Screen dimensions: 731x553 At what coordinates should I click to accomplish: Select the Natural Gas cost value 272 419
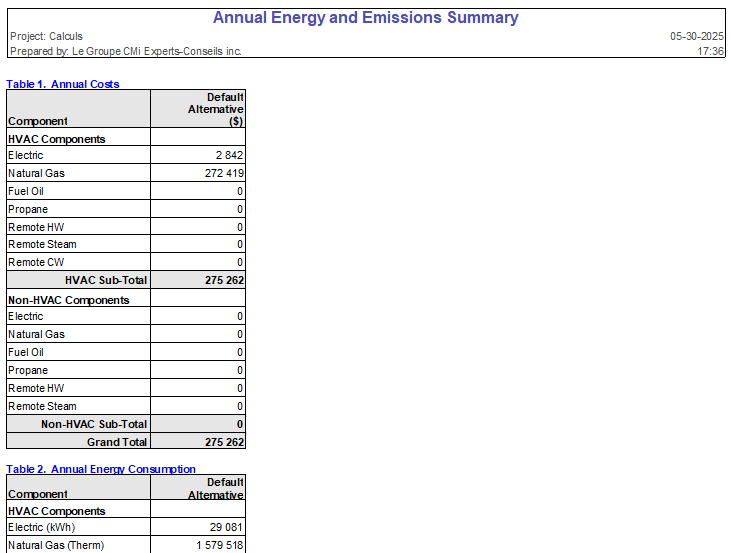pyautogui.click(x=223, y=174)
